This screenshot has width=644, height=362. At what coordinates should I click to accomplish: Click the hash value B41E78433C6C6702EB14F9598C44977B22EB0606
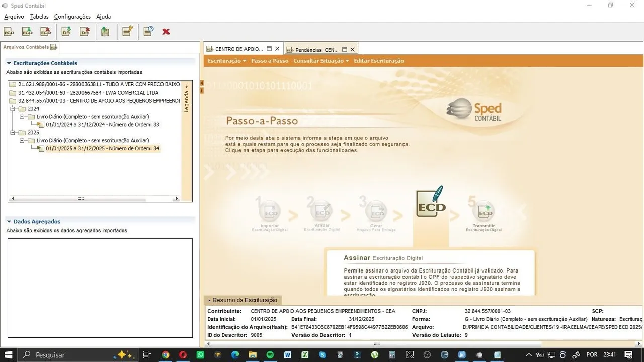[350, 327]
